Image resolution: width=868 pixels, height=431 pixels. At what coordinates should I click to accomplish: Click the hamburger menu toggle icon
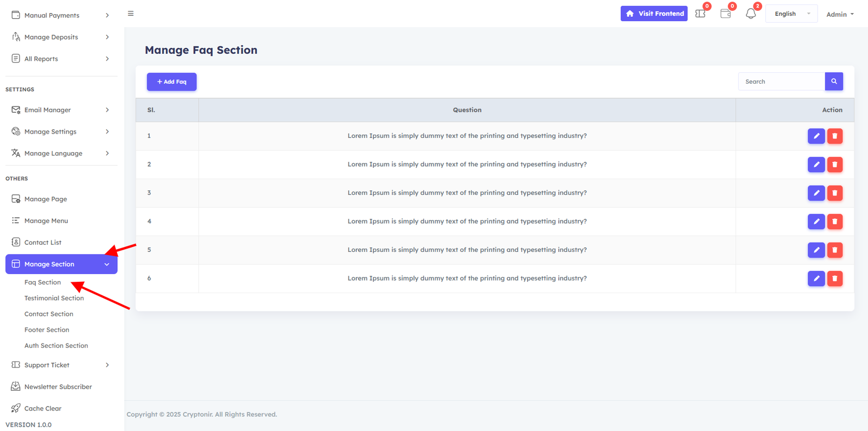click(131, 14)
